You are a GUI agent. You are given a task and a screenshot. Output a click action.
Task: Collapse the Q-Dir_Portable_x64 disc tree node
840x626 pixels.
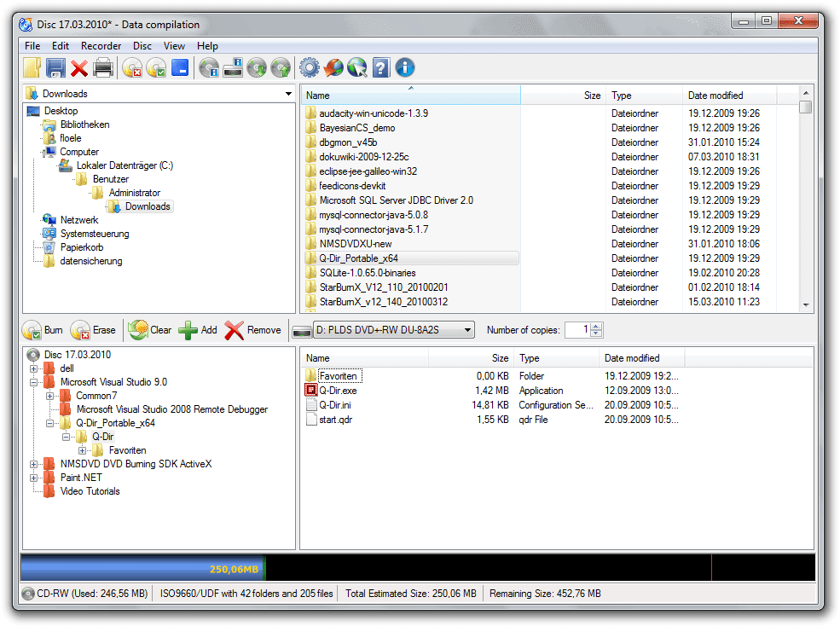click(49, 423)
